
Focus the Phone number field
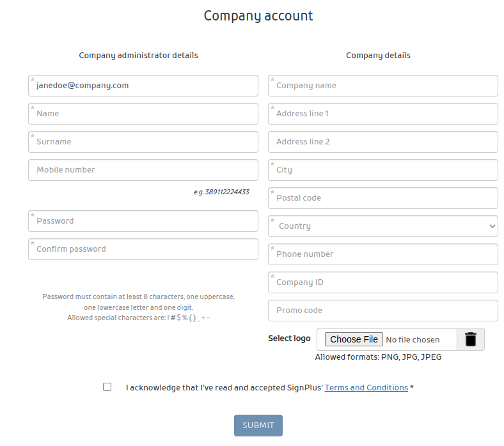(382, 254)
